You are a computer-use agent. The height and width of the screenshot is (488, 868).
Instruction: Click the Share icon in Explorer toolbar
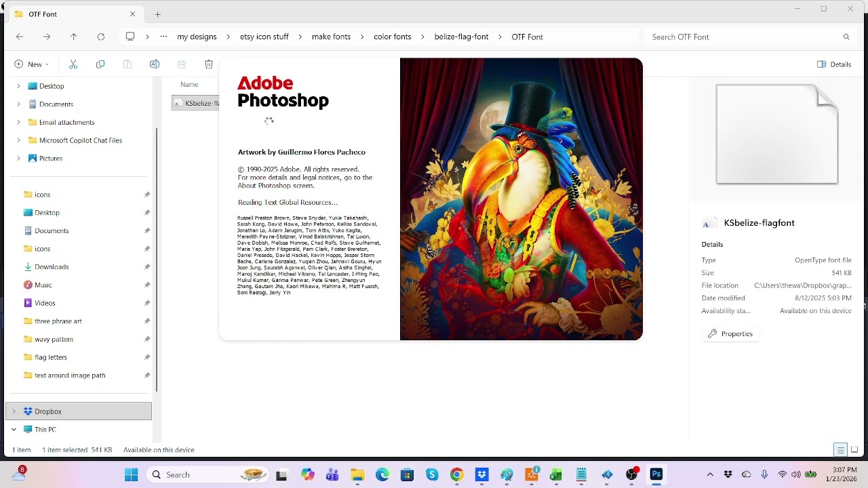(x=182, y=64)
